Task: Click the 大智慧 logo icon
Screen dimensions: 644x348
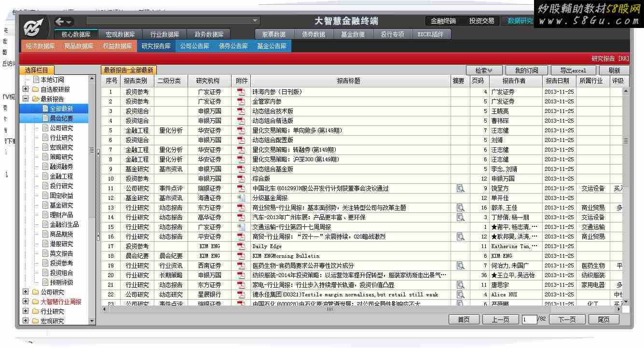Action: [34, 28]
